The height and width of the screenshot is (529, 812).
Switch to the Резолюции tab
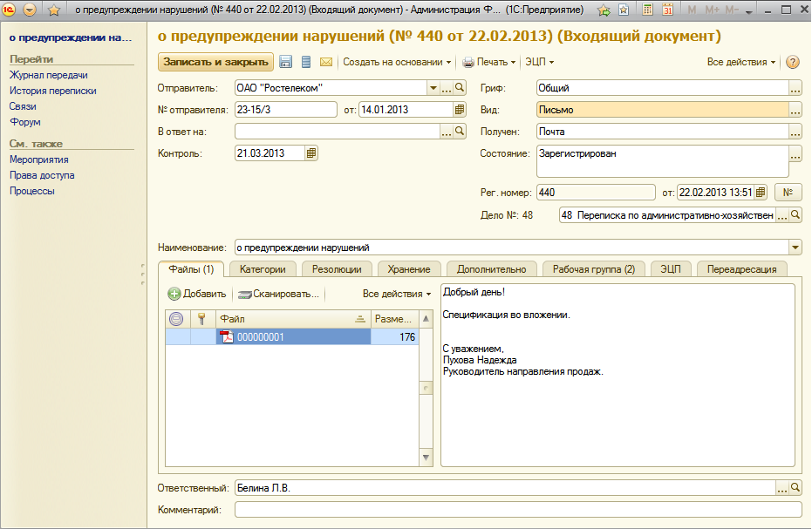point(337,269)
